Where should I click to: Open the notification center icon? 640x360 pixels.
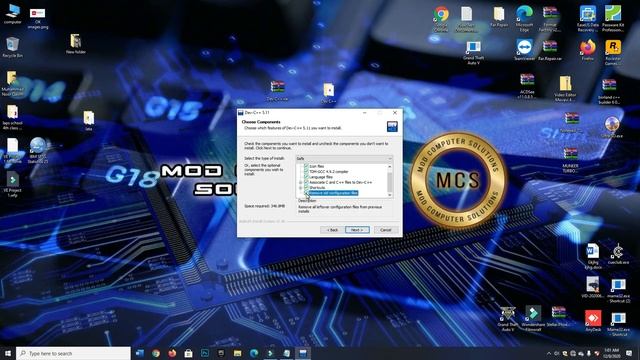click(x=629, y=353)
